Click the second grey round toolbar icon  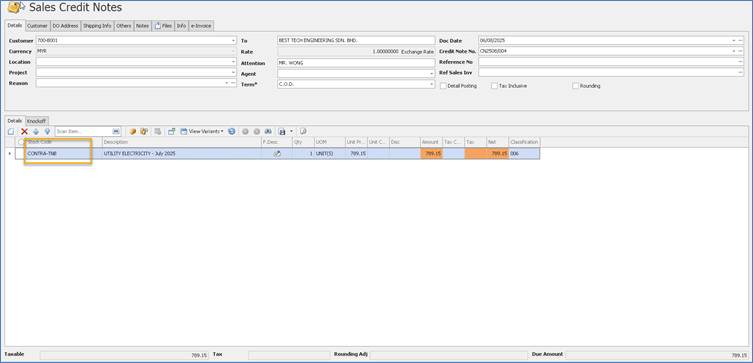(x=257, y=131)
